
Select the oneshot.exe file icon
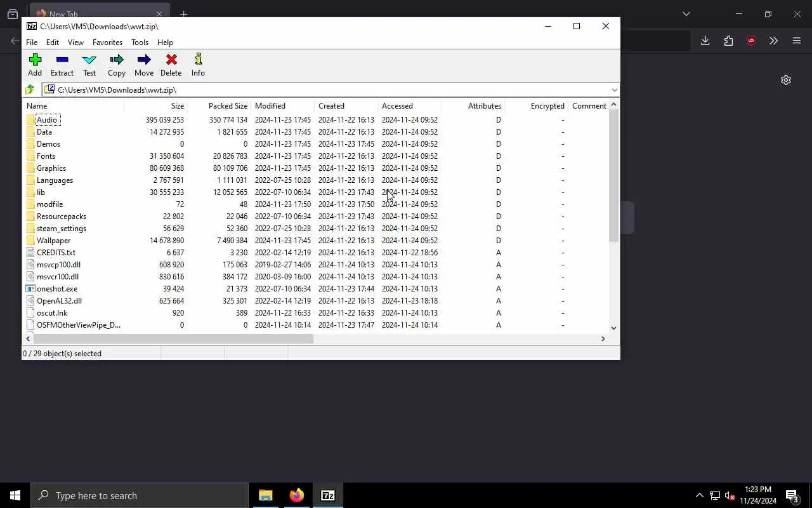(x=30, y=288)
